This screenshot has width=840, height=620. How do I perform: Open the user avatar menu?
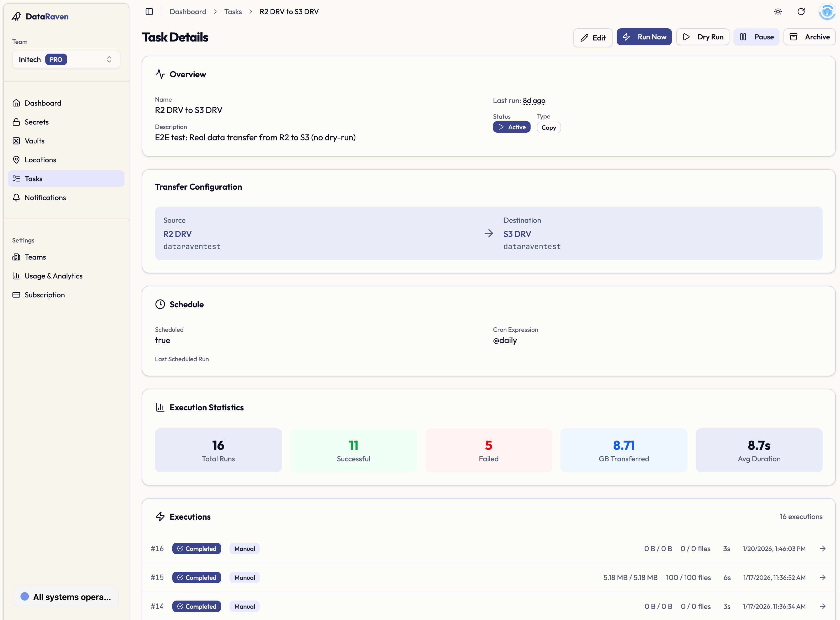pyautogui.click(x=827, y=12)
